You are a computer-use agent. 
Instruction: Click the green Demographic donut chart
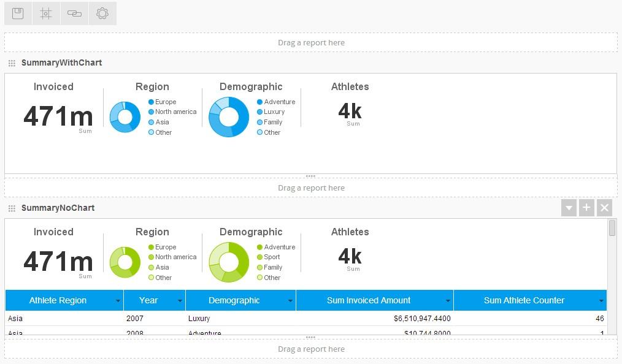tap(229, 262)
